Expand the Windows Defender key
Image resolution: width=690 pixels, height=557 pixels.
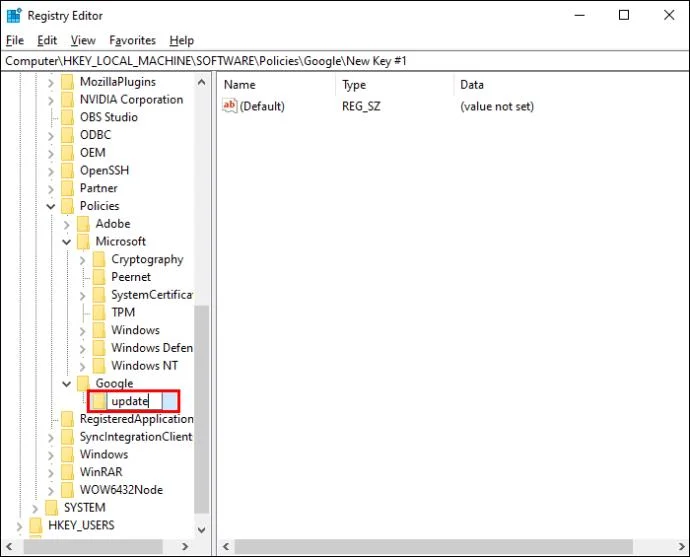click(82, 348)
